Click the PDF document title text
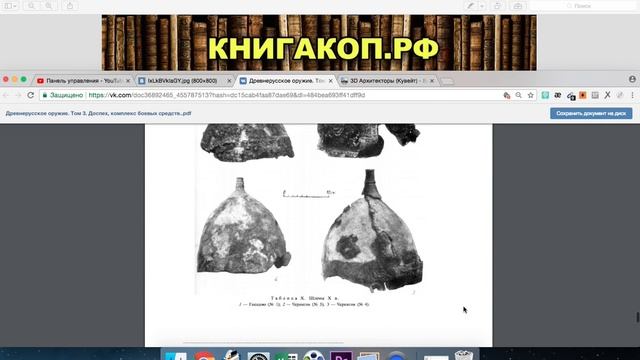 98,113
